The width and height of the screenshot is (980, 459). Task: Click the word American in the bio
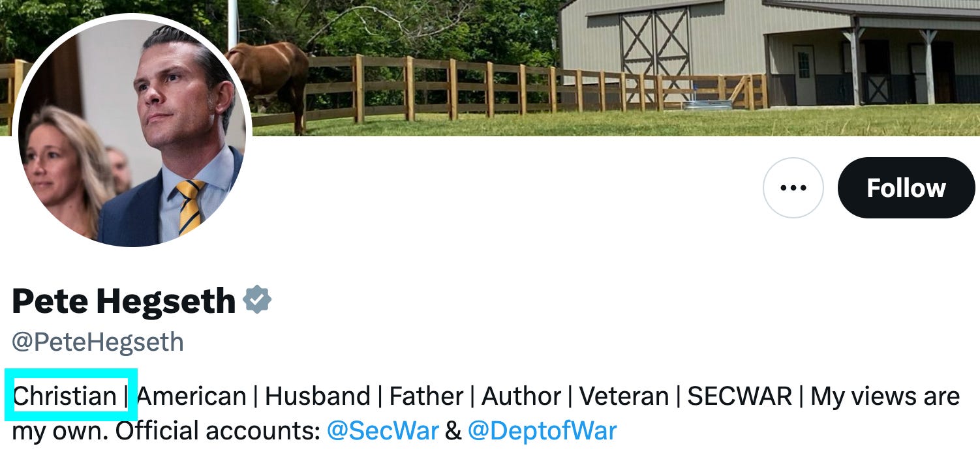pos(192,396)
